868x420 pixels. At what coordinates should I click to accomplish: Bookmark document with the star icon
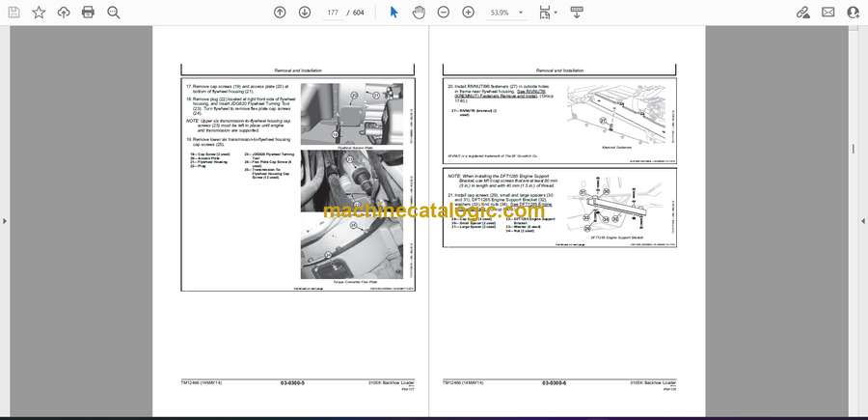point(39,13)
